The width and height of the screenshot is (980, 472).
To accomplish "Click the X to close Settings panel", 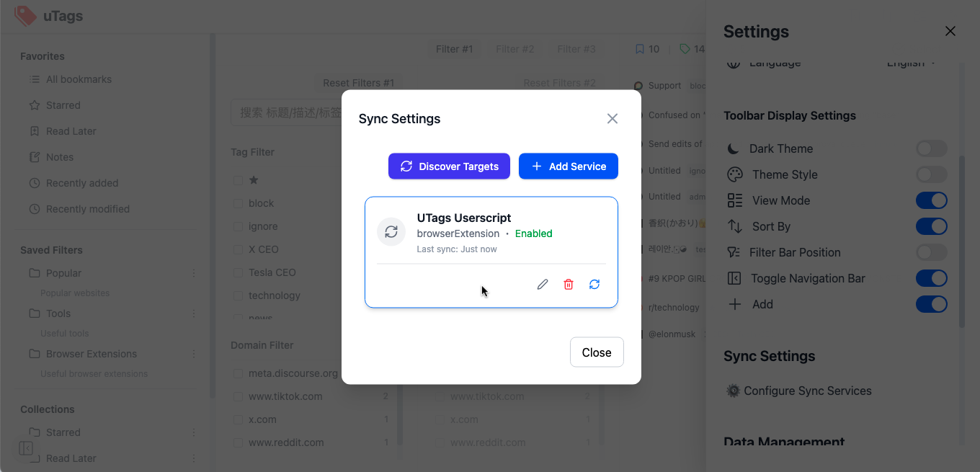I will (x=950, y=31).
